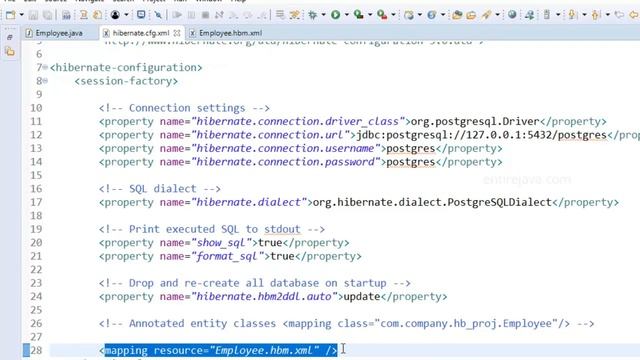
Task: Click the format_sql property name
Action: click(227, 256)
